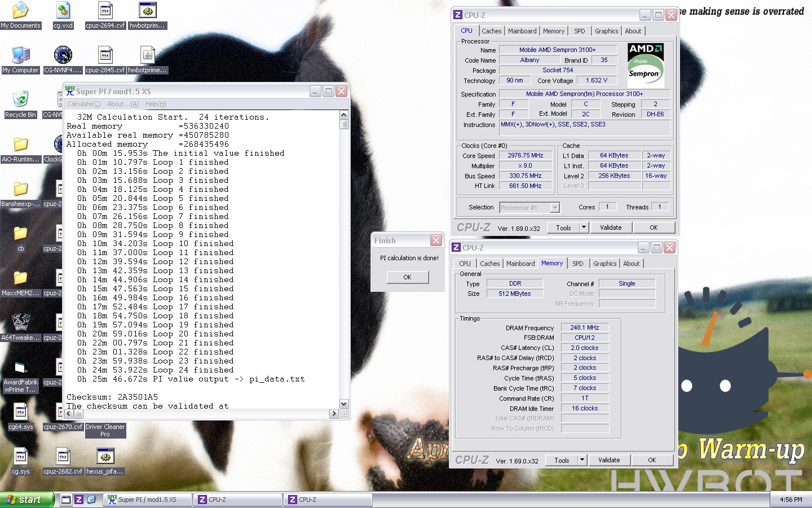Click Super PI vertical scrollbar down arrow
The width and height of the screenshot is (812, 508).
344,404
